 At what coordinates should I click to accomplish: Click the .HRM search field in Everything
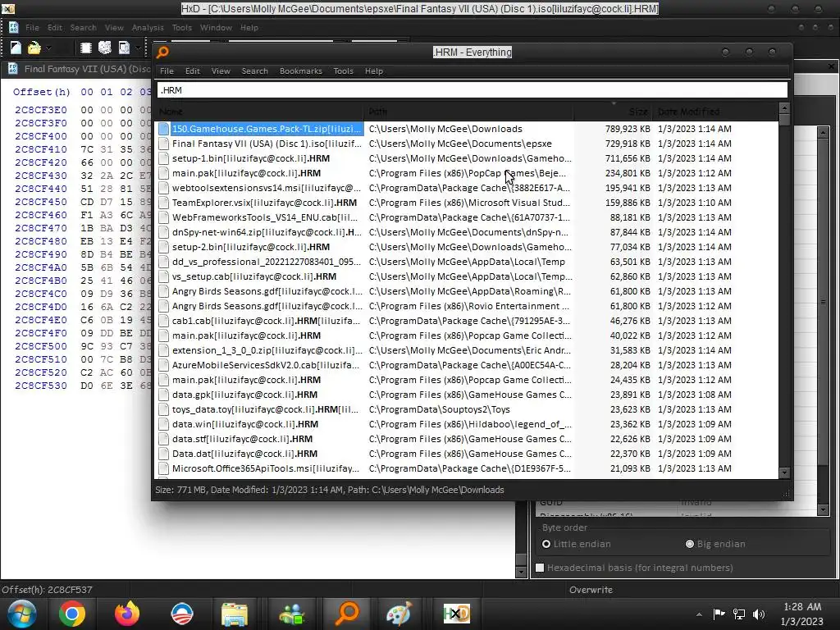[472, 90]
